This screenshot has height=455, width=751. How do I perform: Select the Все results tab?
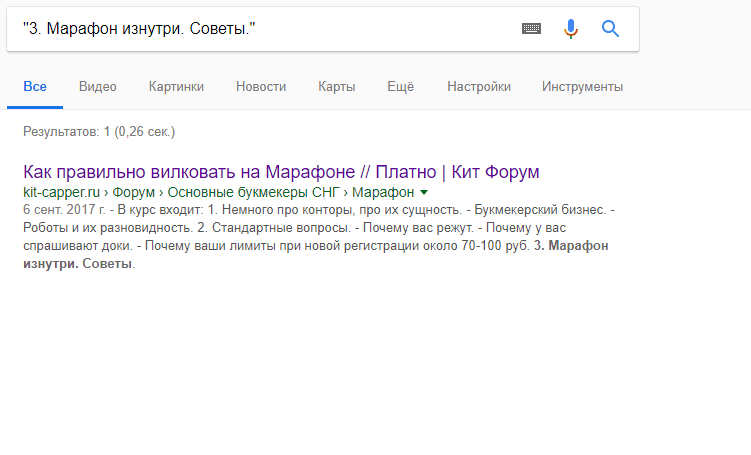[35, 87]
